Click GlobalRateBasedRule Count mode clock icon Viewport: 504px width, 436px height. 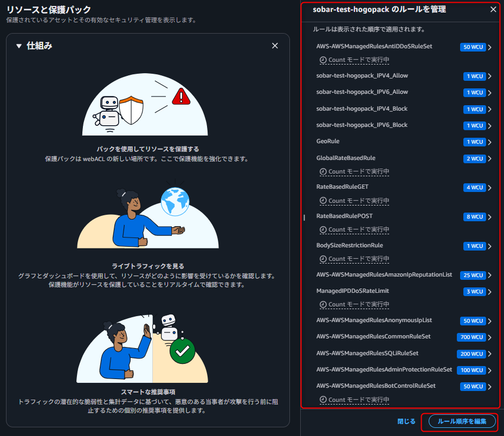[324, 172]
